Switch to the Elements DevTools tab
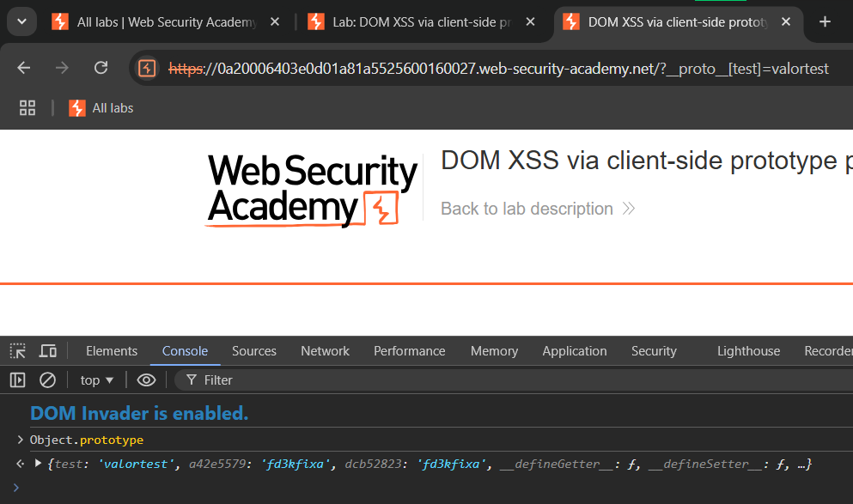This screenshot has height=504, width=853. coord(112,351)
